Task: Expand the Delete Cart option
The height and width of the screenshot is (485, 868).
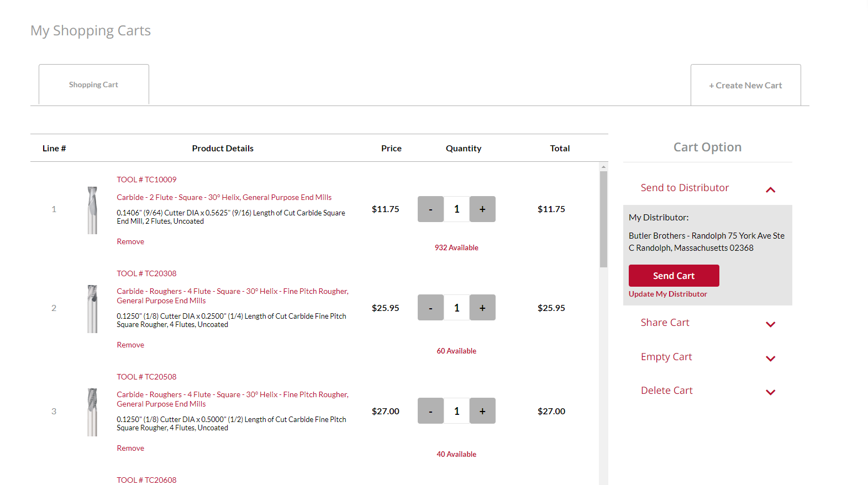Action: (770, 392)
